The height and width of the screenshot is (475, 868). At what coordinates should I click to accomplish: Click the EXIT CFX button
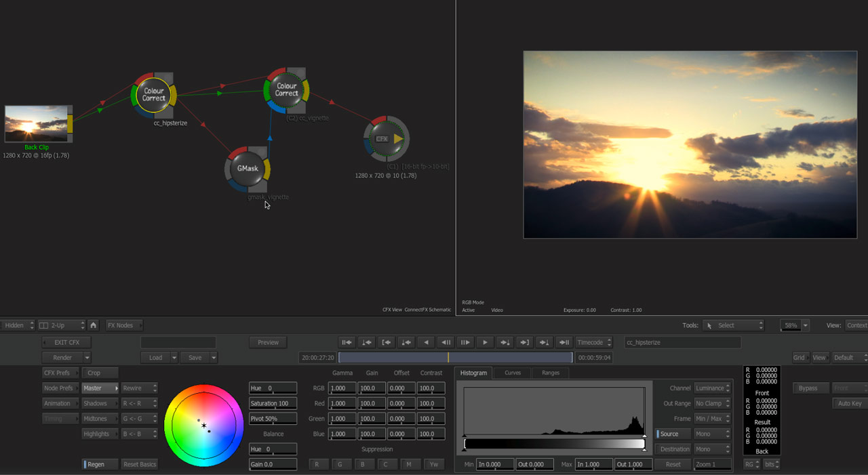coord(66,342)
